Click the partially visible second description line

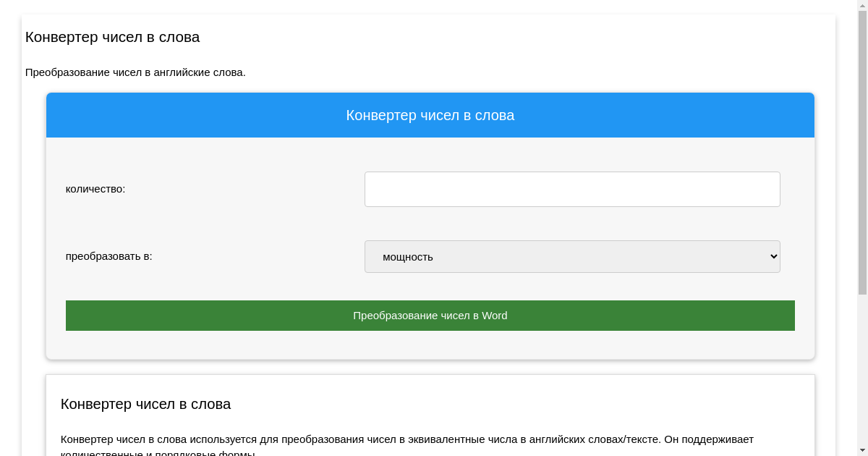click(158, 453)
